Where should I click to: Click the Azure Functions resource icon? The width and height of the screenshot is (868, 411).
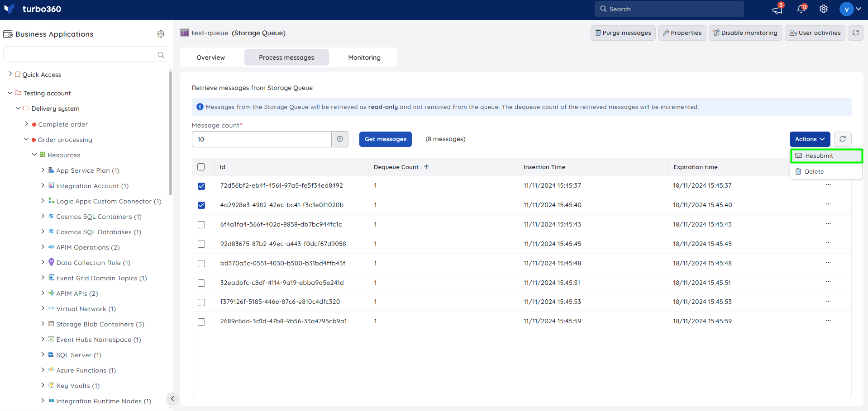click(x=51, y=370)
